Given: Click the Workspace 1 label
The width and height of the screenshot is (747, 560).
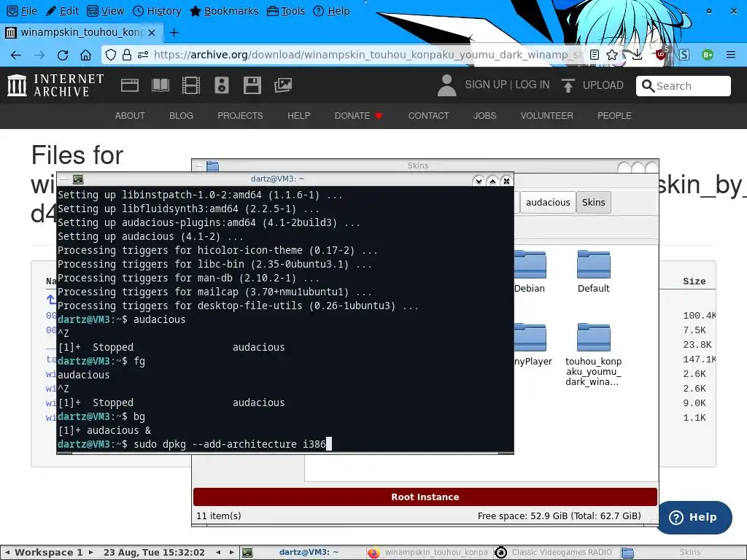Looking at the screenshot, I should 49,553.
